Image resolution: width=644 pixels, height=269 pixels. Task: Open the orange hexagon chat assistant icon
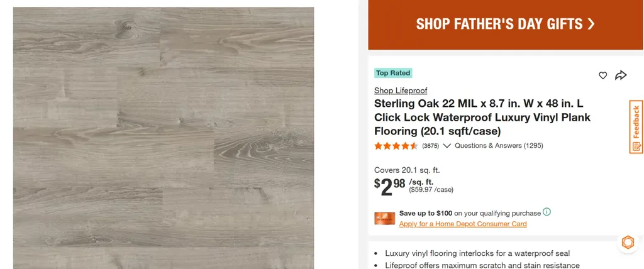pos(628,243)
